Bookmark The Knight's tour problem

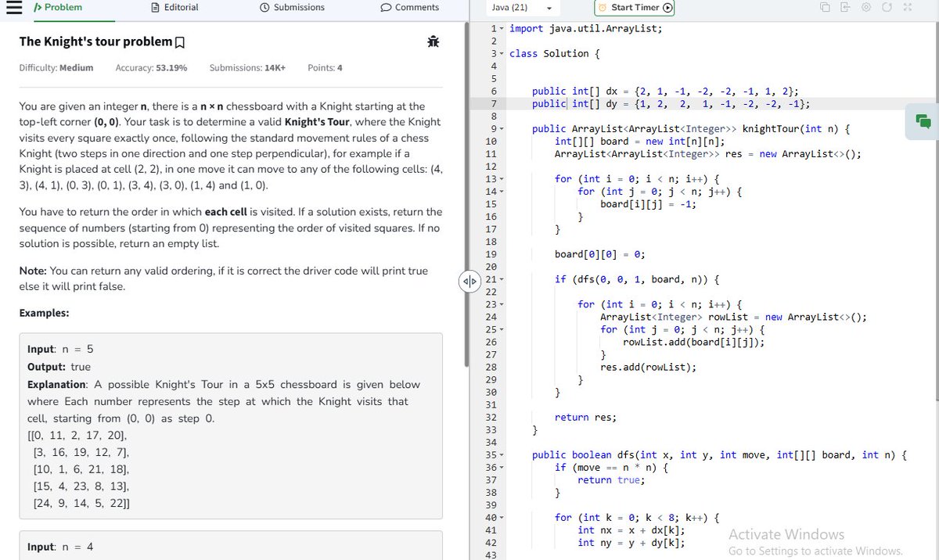(181, 41)
